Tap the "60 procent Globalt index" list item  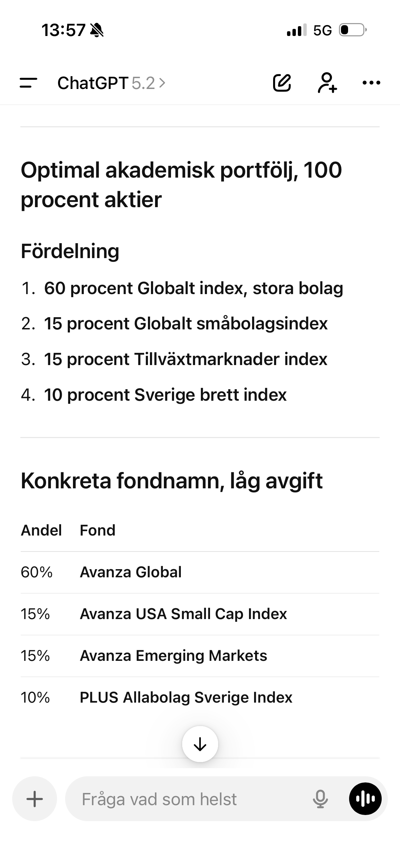[x=193, y=288]
